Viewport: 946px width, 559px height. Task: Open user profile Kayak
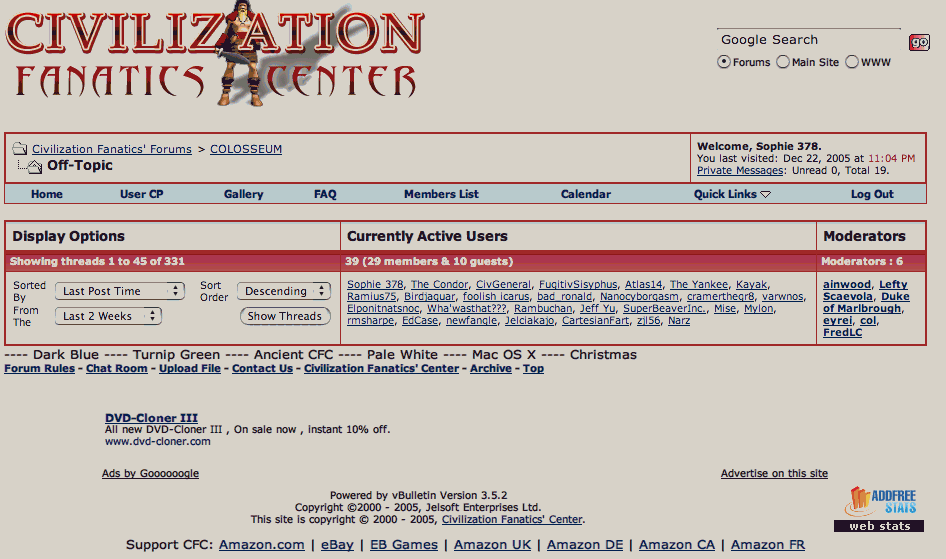[752, 285]
